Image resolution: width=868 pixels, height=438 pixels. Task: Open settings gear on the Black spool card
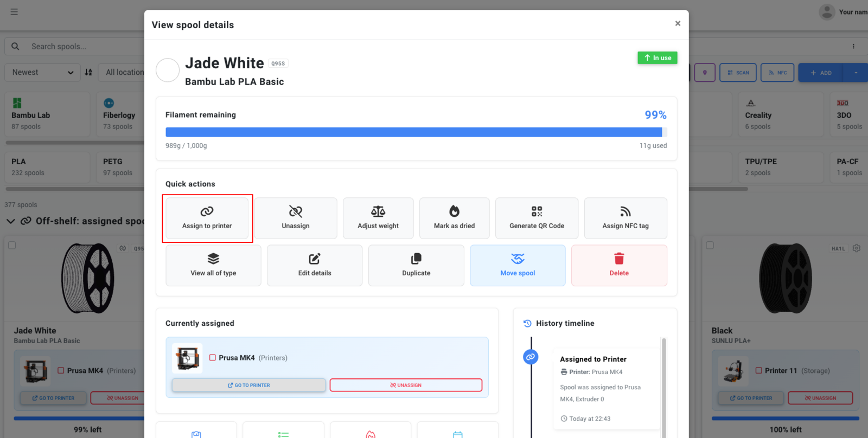(x=857, y=248)
